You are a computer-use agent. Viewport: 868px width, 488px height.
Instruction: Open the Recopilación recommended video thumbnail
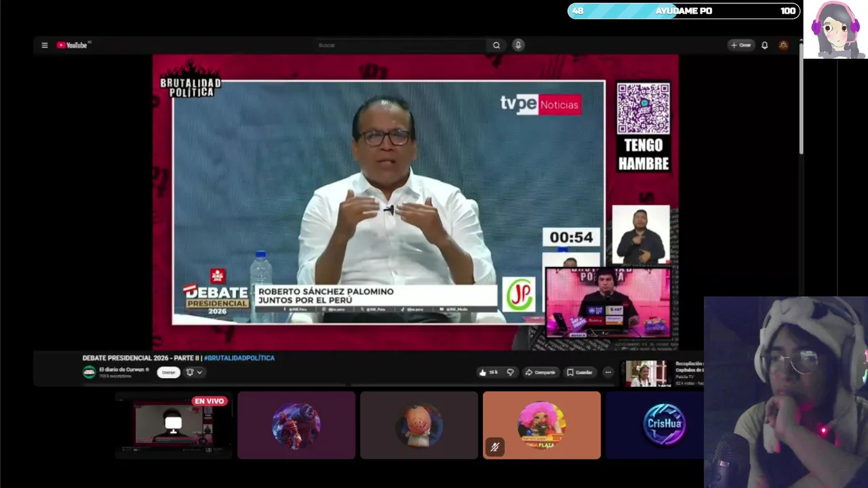click(x=646, y=373)
